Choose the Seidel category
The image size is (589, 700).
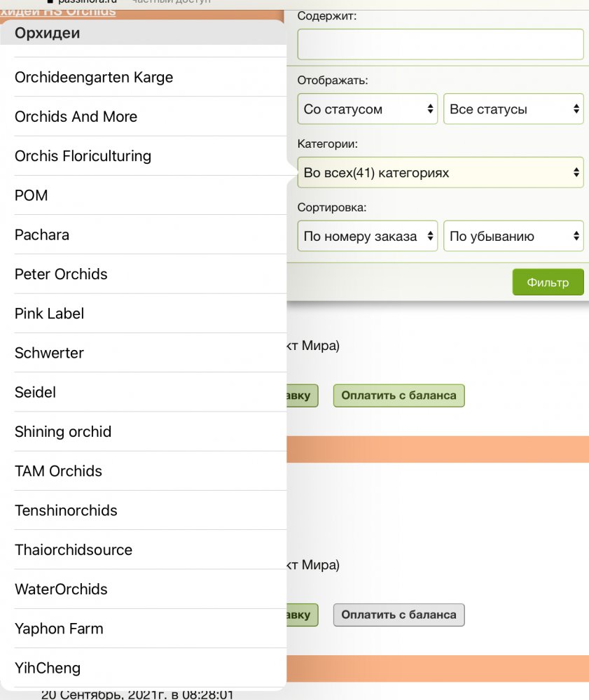[35, 392]
